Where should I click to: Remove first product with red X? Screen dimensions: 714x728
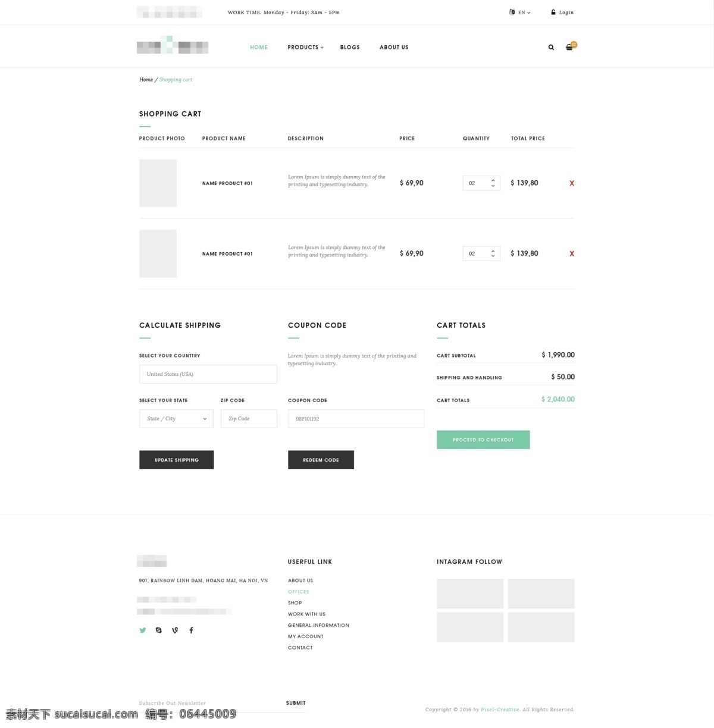click(x=572, y=183)
